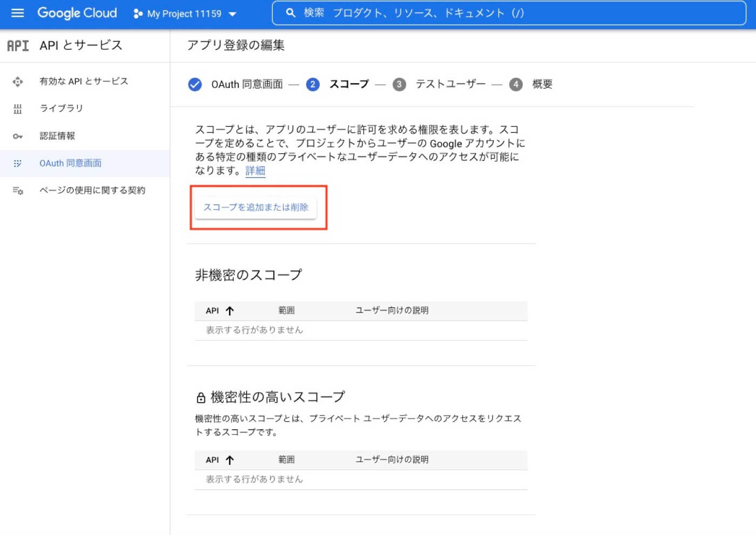Click the completed OAuth 同意画面 step checkmark
The height and width of the screenshot is (535, 756).
tap(195, 84)
